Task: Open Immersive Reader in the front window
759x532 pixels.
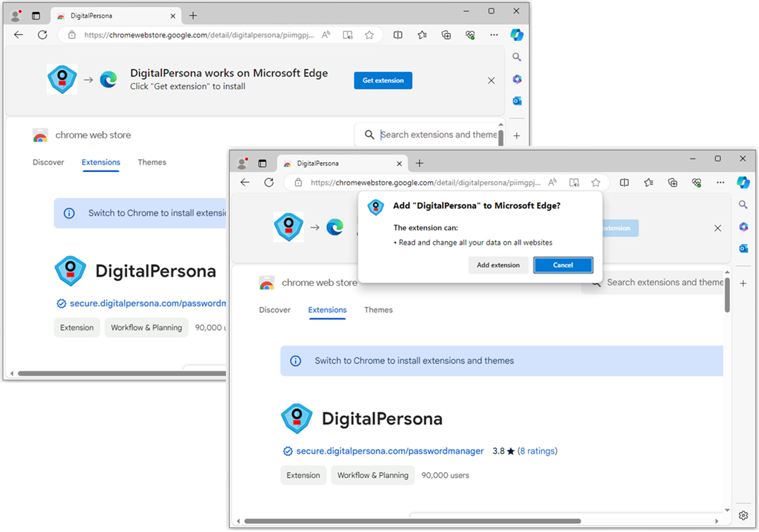Action: tap(574, 183)
